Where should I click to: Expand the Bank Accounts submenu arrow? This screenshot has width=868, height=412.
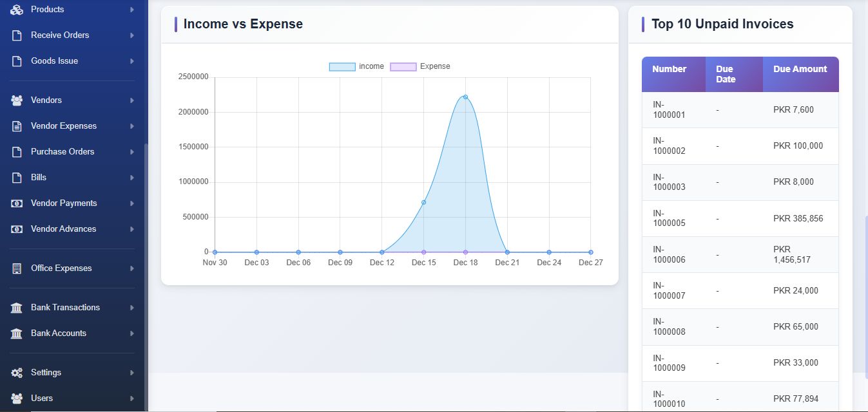[131, 333]
